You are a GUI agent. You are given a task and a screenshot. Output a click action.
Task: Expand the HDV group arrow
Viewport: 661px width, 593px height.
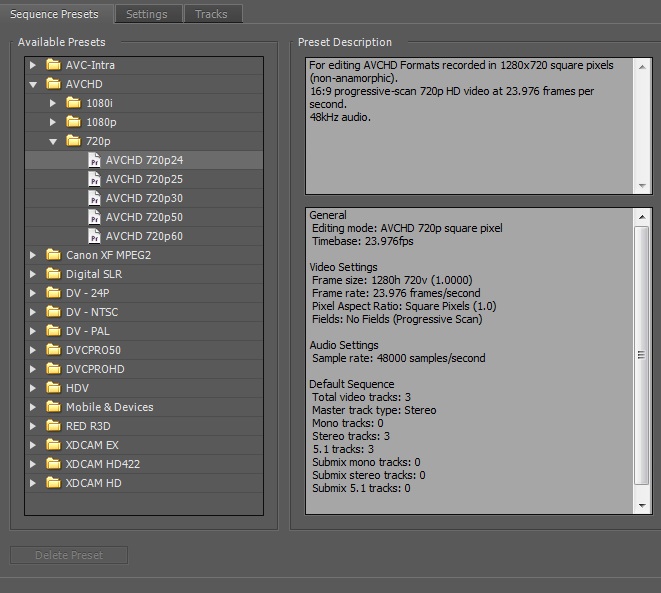[x=33, y=388]
